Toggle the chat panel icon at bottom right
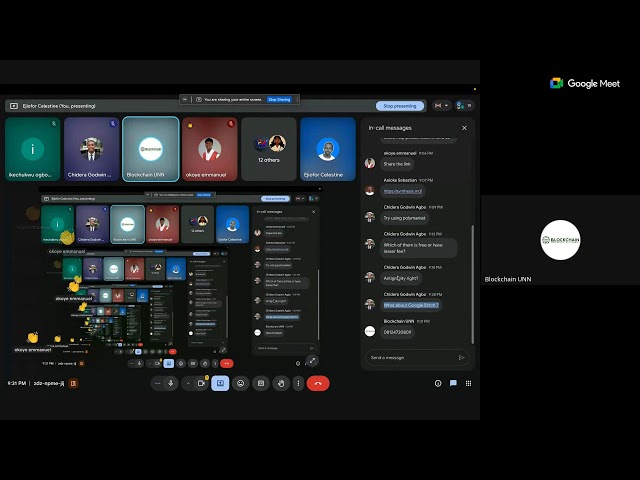This screenshot has width=640, height=480. click(453, 383)
